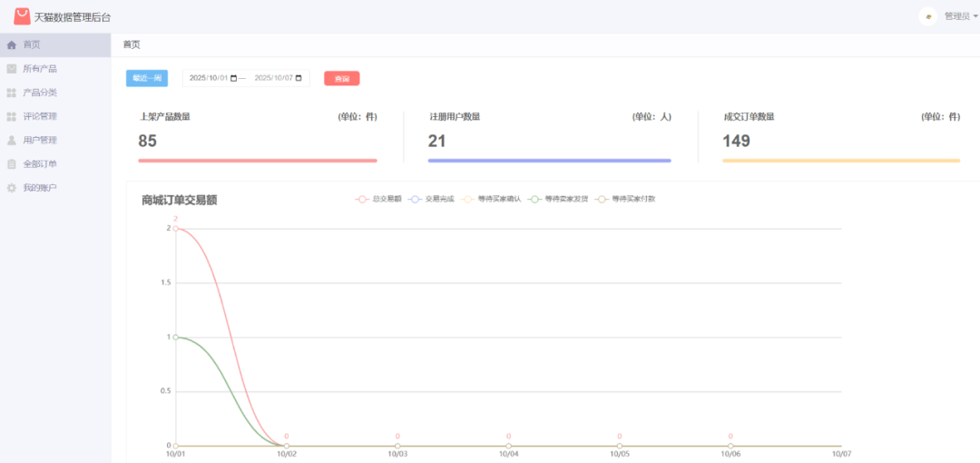Click the red 查询 button
The height and width of the screenshot is (463, 980).
click(x=342, y=78)
